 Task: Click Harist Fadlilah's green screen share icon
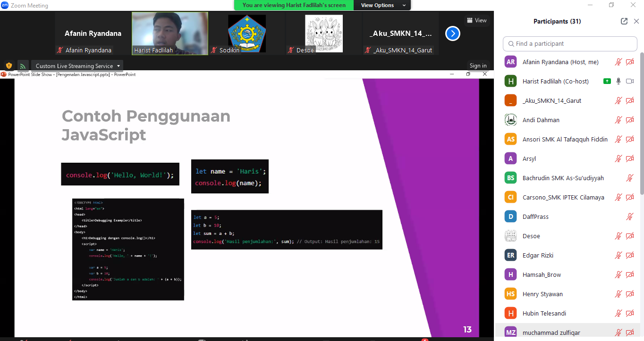click(x=607, y=81)
